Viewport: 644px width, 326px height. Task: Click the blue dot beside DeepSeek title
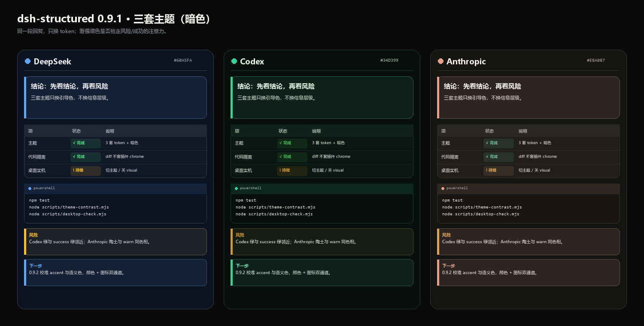[x=28, y=61]
